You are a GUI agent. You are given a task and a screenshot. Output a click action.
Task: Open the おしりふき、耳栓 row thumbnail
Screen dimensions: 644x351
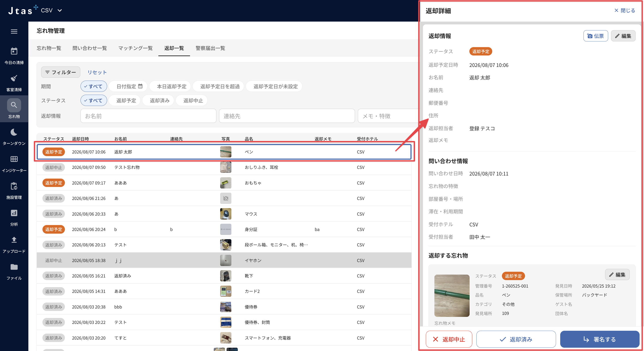[225, 167]
